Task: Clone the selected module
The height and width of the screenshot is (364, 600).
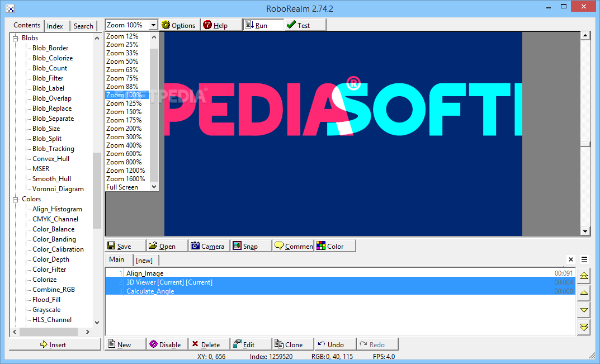Action: pyautogui.click(x=293, y=344)
